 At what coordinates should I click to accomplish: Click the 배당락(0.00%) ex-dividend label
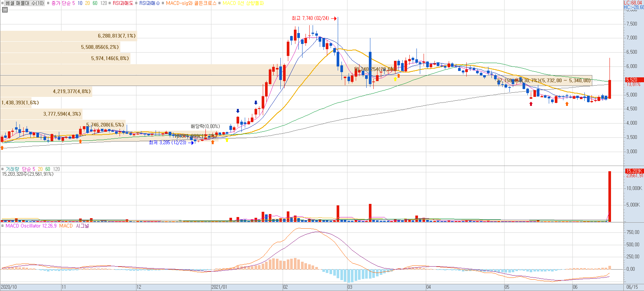(x=205, y=127)
